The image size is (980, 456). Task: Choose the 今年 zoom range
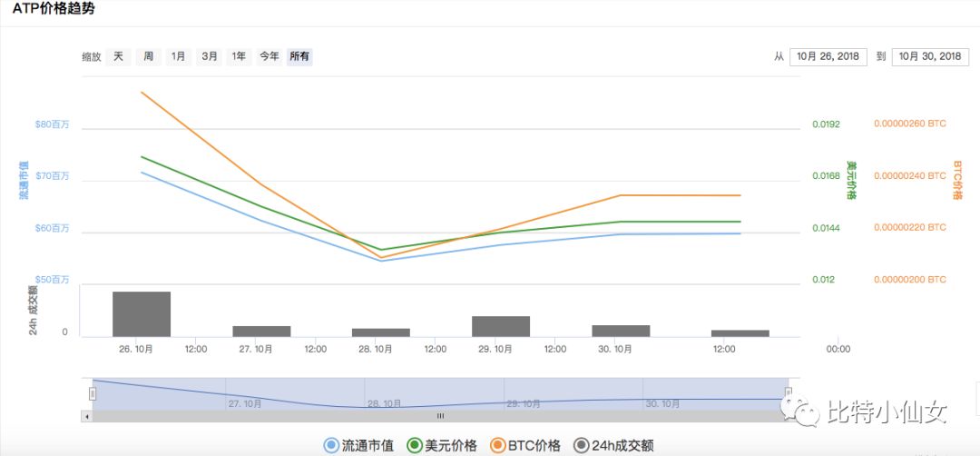point(269,56)
